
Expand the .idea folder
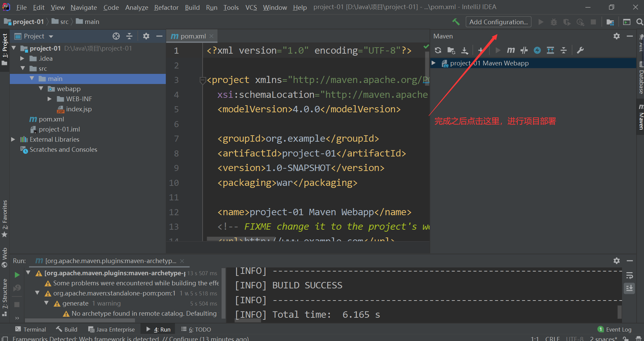tap(22, 58)
